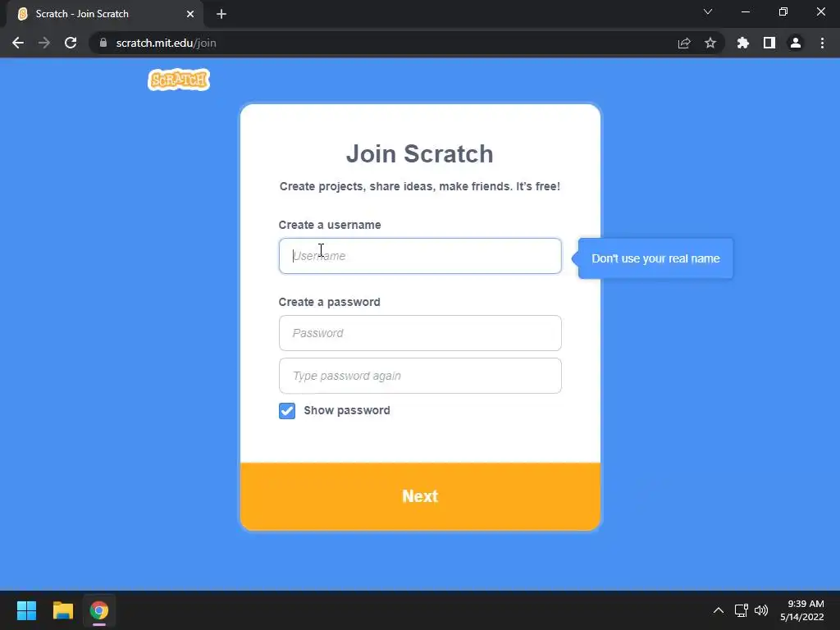Click the address bar URL scratch.mit.edu/join
Image resolution: width=840 pixels, height=630 pixels.
(166, 43)
